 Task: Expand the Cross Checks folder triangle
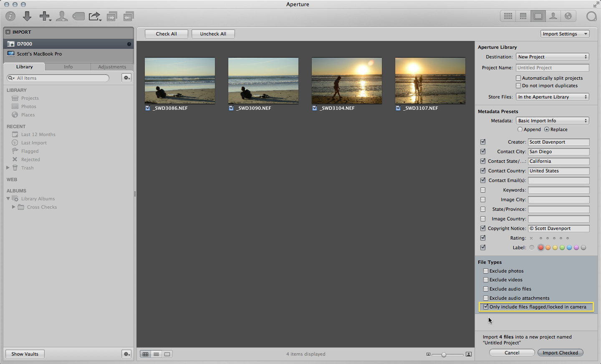[14, 207]
